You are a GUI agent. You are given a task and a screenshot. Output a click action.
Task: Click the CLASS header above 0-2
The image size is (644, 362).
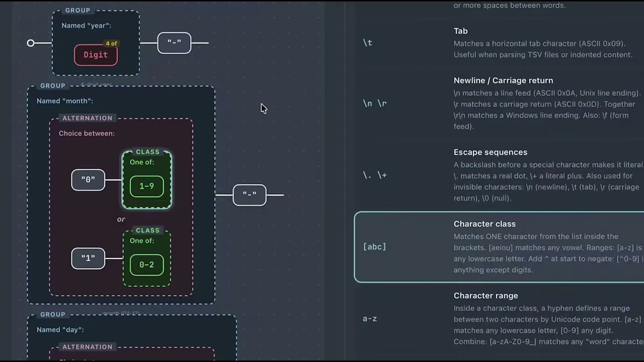(x=148, y=230)
